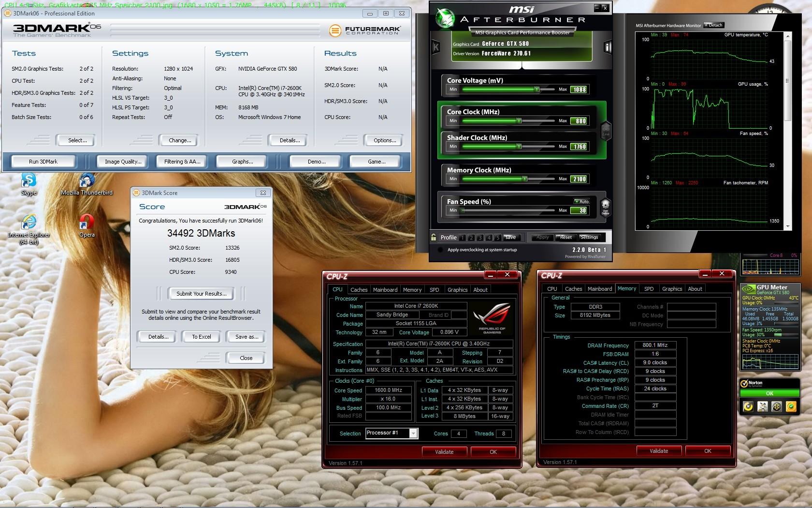Toggle 'Apply overclocking at system startup'

[440, 250]
